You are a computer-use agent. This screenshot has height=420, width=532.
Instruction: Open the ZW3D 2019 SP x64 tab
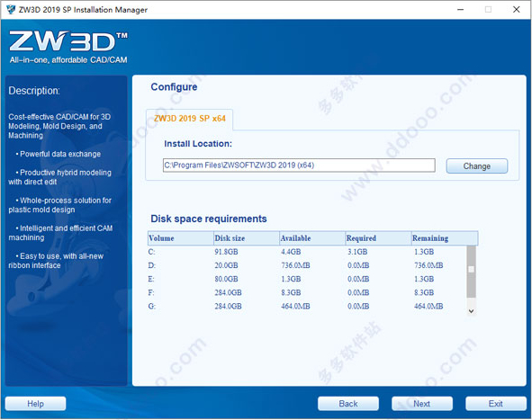click(190, 119)
